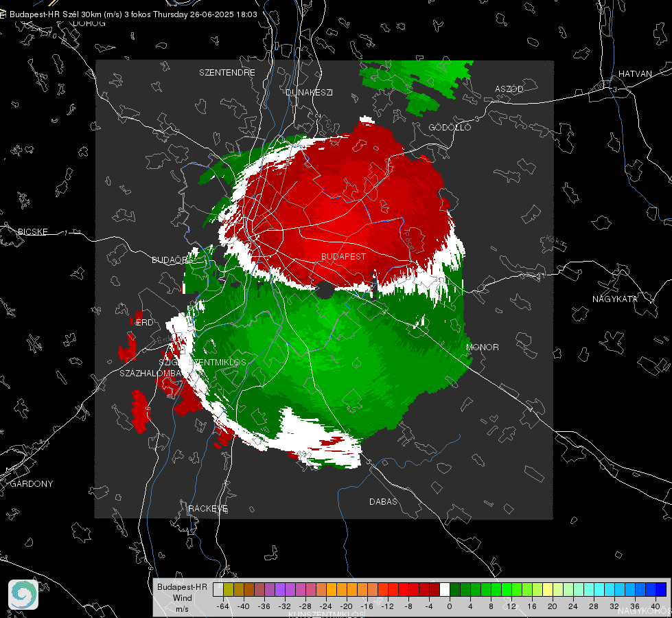Click the 0 legend value

coord(450,606)
